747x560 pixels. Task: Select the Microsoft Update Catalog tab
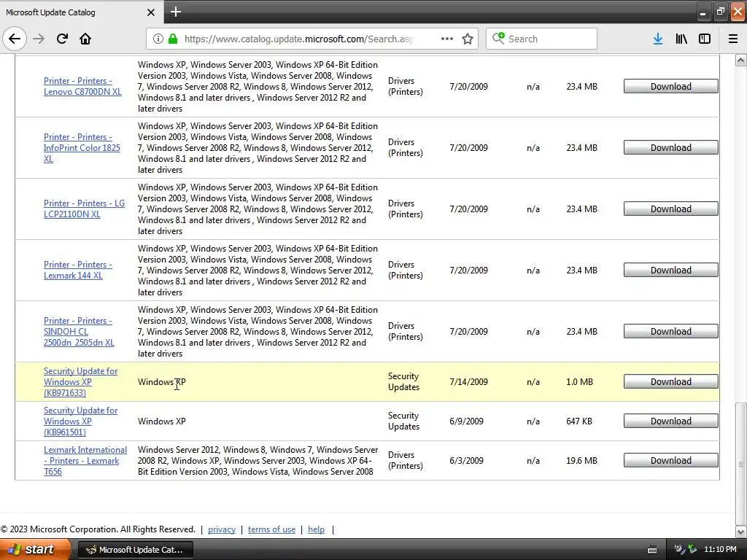[x=82, y=12]
